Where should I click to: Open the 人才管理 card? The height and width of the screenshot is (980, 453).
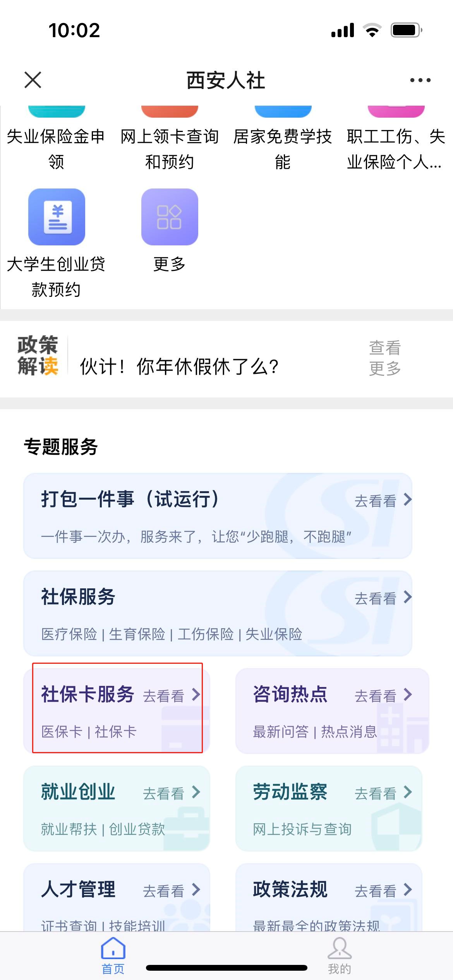[x=117, y=898]
